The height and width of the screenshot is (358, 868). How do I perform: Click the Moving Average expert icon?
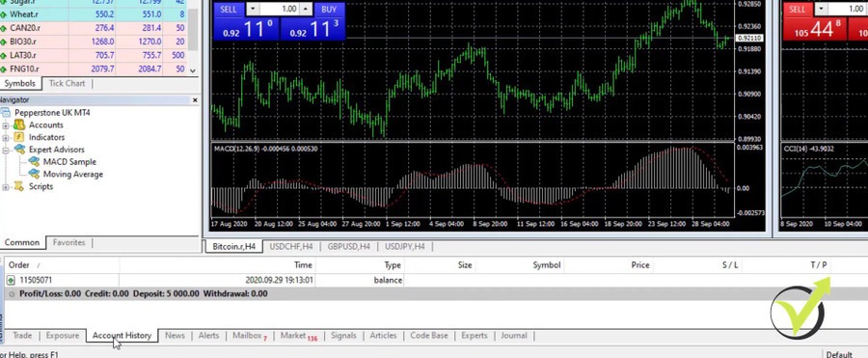[35, 174]
